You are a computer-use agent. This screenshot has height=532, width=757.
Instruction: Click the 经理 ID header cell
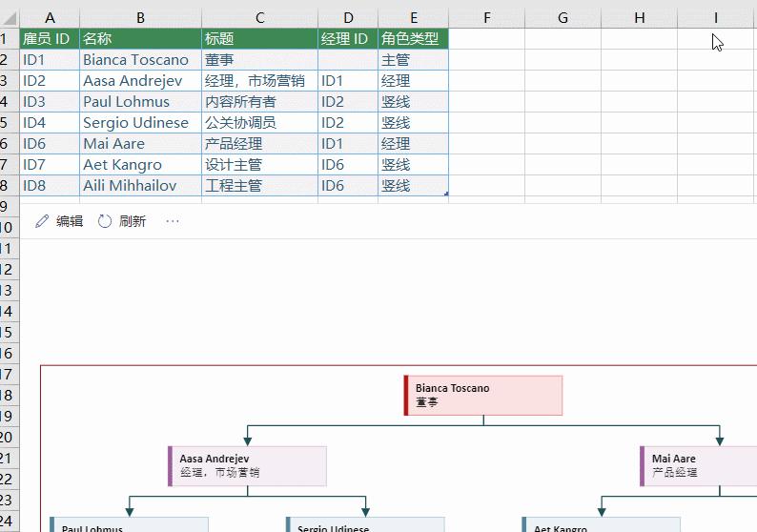coord(348,39)
